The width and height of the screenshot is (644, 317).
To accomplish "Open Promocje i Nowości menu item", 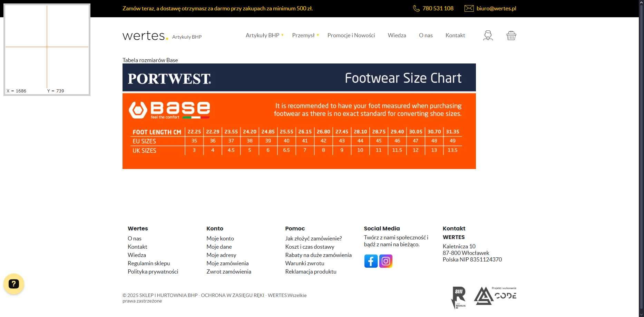I will (351, 35).
